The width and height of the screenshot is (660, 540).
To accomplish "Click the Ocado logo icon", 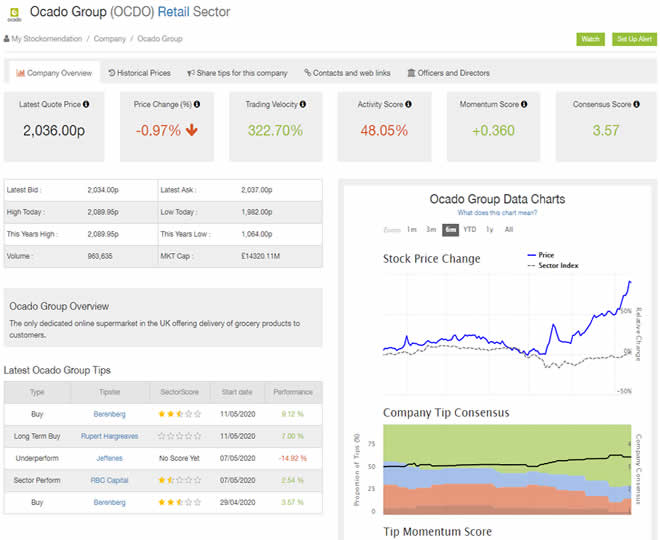I will pos(14,14).
